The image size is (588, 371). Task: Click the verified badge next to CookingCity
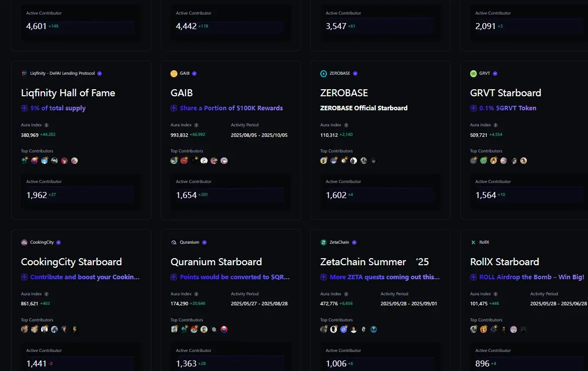[59, 242]
